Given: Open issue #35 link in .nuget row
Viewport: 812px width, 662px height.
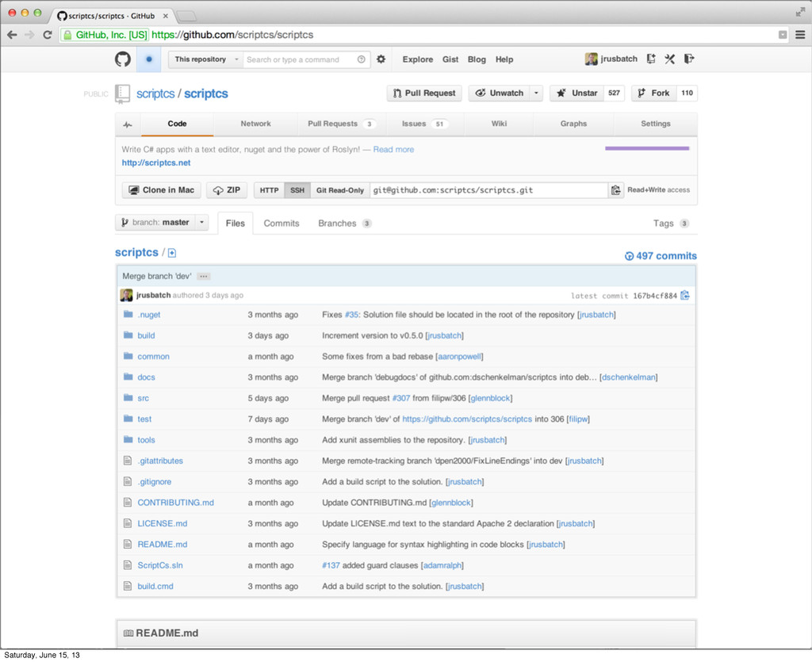Looking at the screenshot, I should pos(351,315).
